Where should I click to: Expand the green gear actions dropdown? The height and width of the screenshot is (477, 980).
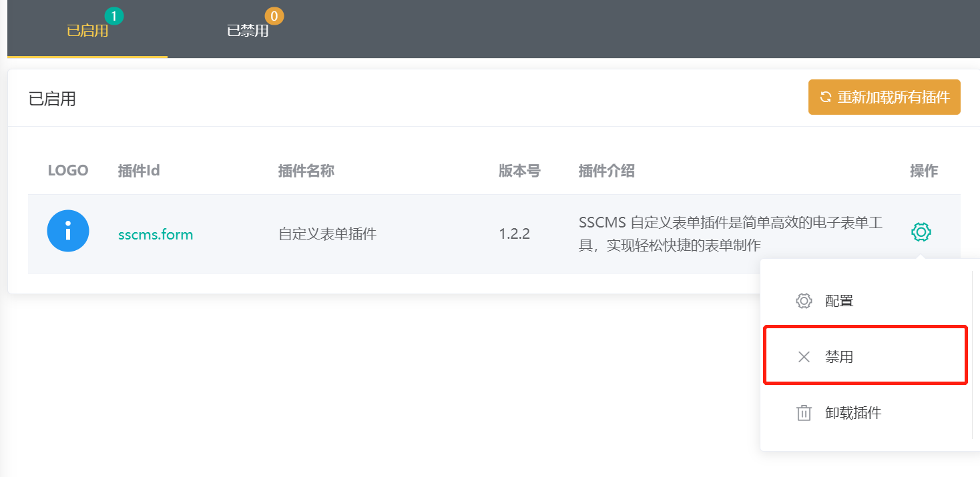point(921,232)
